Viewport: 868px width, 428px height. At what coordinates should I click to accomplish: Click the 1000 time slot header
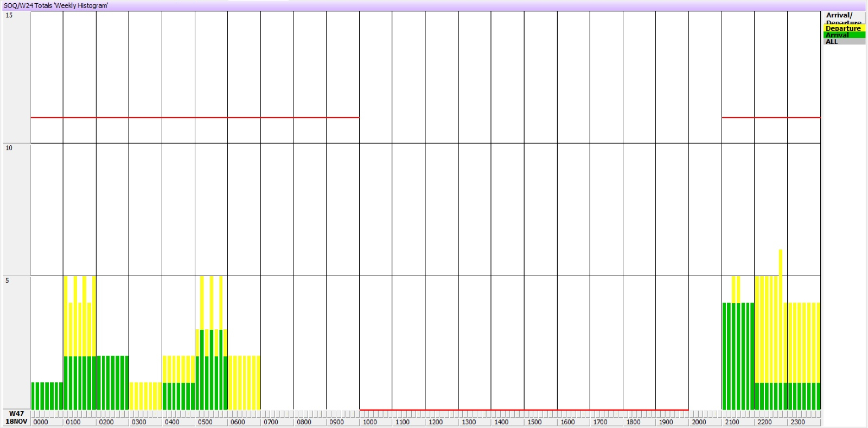370,422
